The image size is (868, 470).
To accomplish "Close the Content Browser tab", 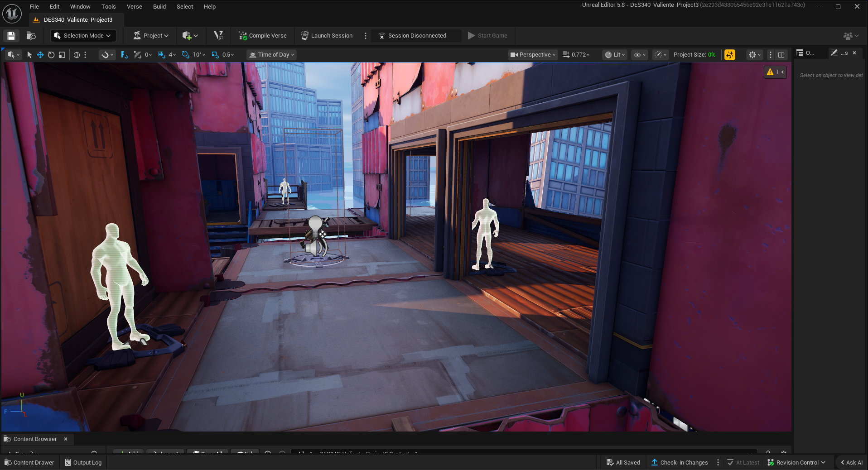I will 66,439.
